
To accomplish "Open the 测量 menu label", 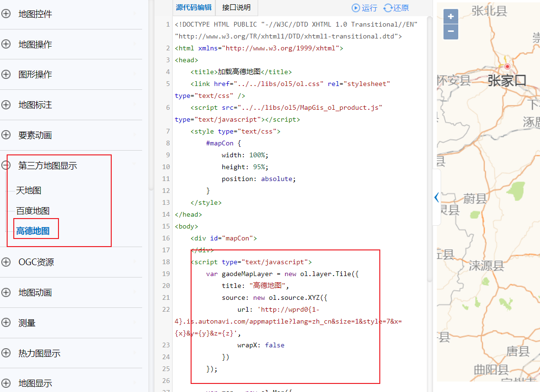I will point(27,323).
